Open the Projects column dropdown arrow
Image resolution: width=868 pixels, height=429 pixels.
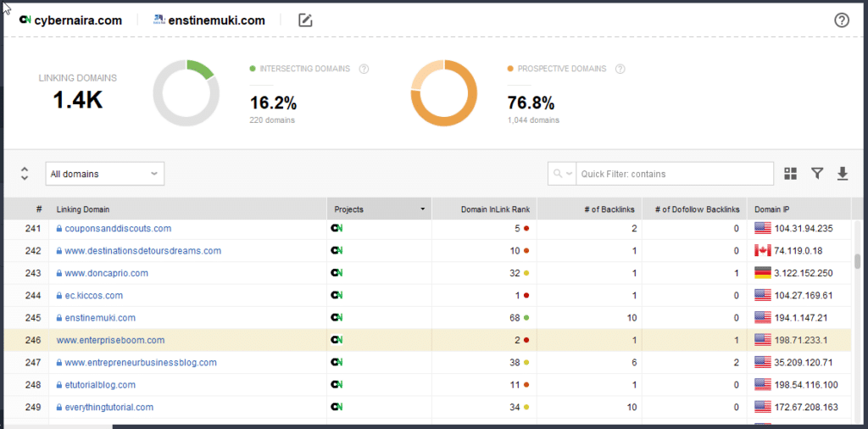coord(422,209)
